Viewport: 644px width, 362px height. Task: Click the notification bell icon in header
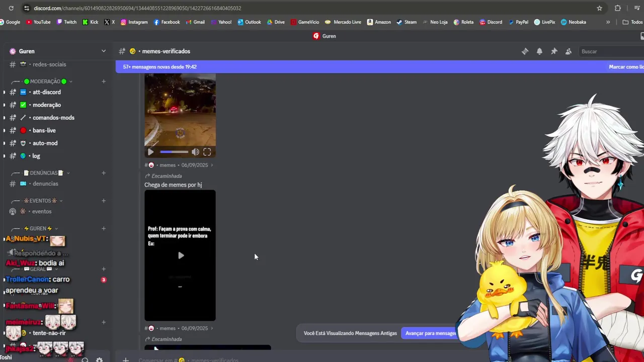[x=539, y=51]
